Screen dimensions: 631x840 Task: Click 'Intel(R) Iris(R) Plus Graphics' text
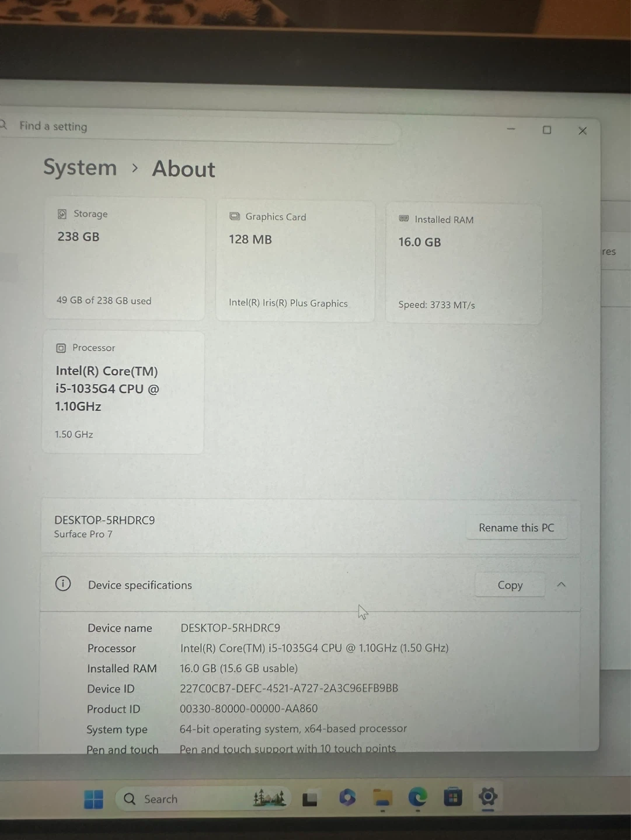coord(288,303)
